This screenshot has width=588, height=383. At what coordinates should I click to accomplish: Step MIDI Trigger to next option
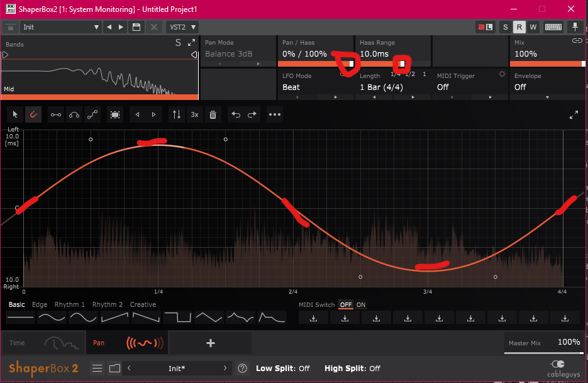[x=490, y=97]
